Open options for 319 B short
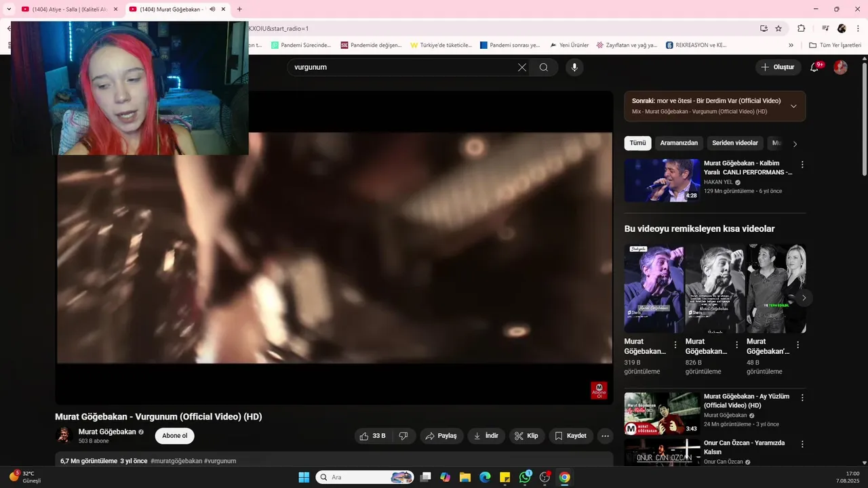This screenshot has height=488, width=868. point(675,345)
